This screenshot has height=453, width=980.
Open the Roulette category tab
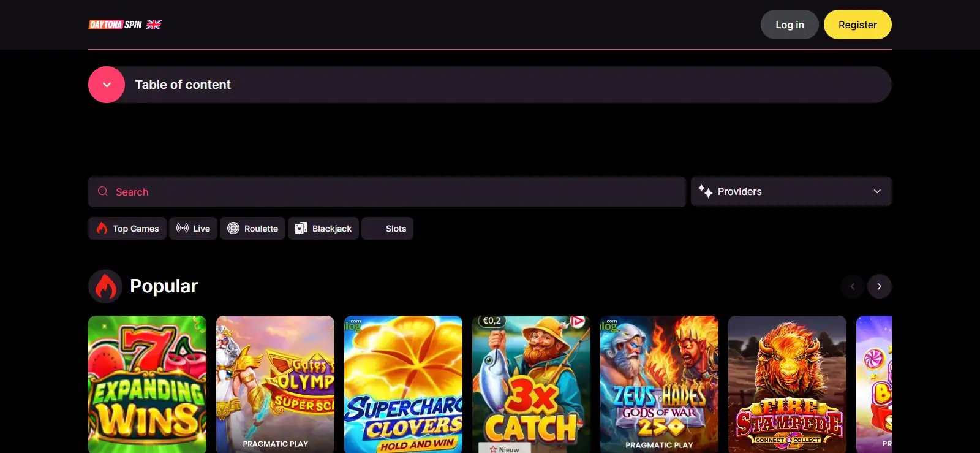tap(252, 229)
